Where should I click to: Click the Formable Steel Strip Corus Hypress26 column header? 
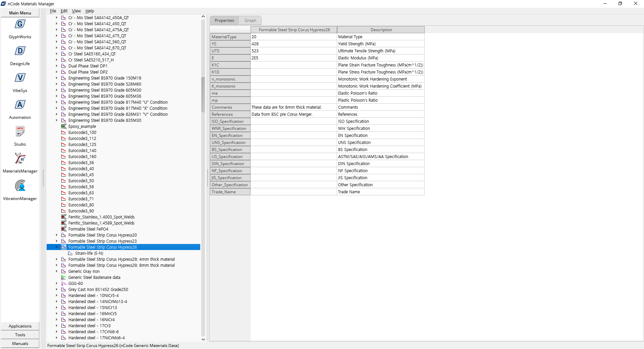point(294,30)
